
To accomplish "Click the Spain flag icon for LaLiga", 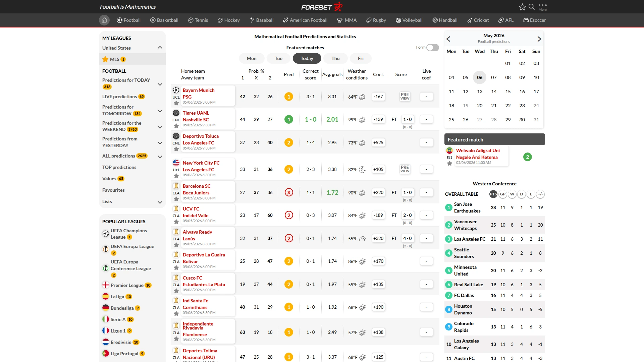I will point(106,297).
